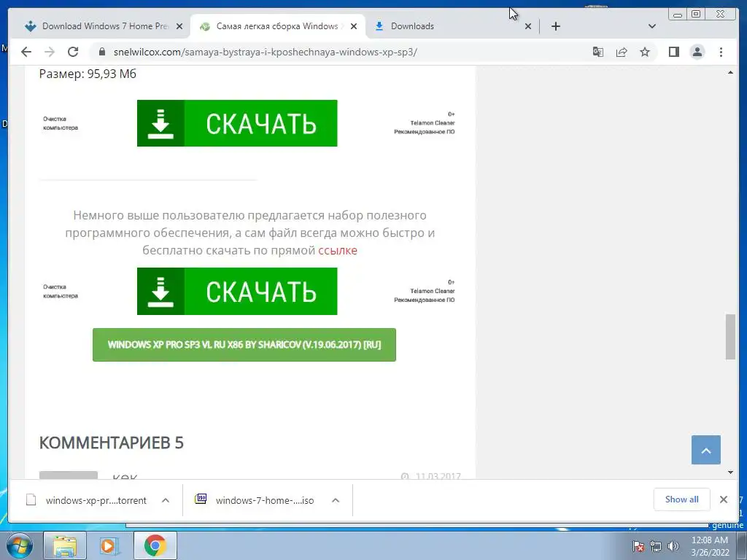Click the upper Telamon Cleaner label
Viewport: 747px width, 560px height.
(x=432, y=122)
